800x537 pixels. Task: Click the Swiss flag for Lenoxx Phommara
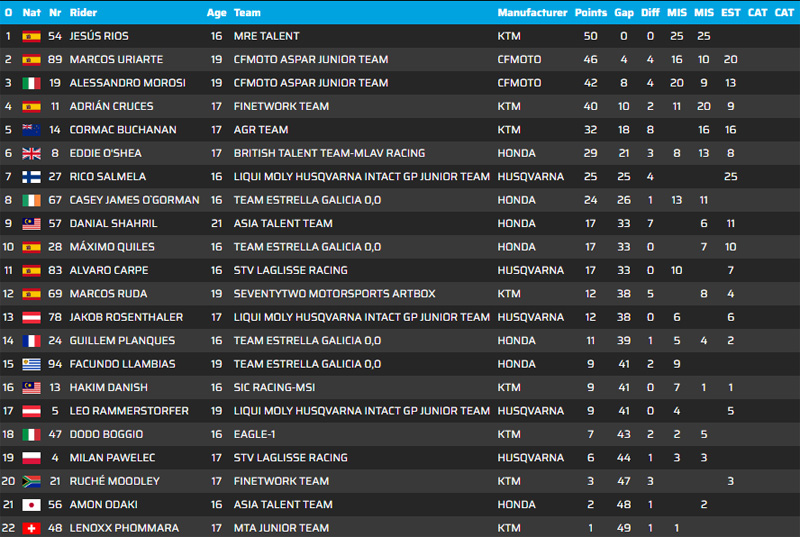31,528
